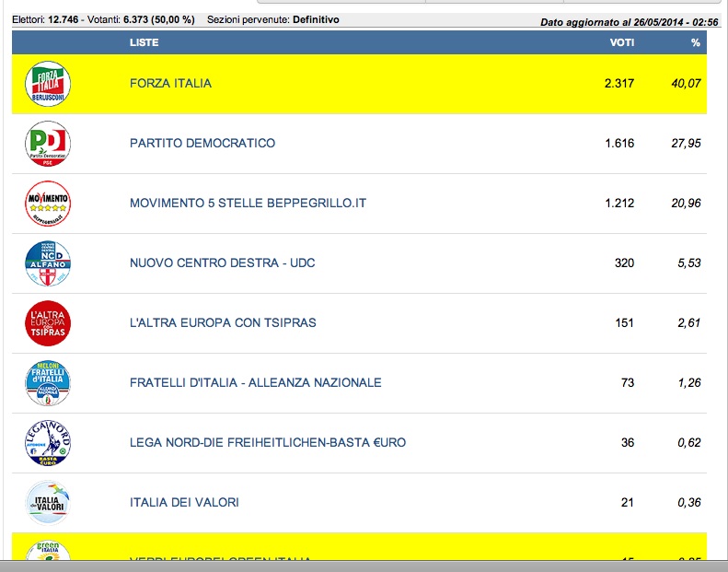Click the Green Italia logo
The height and width of the screenshot is (572, 728).
click(x=48, y=551)
